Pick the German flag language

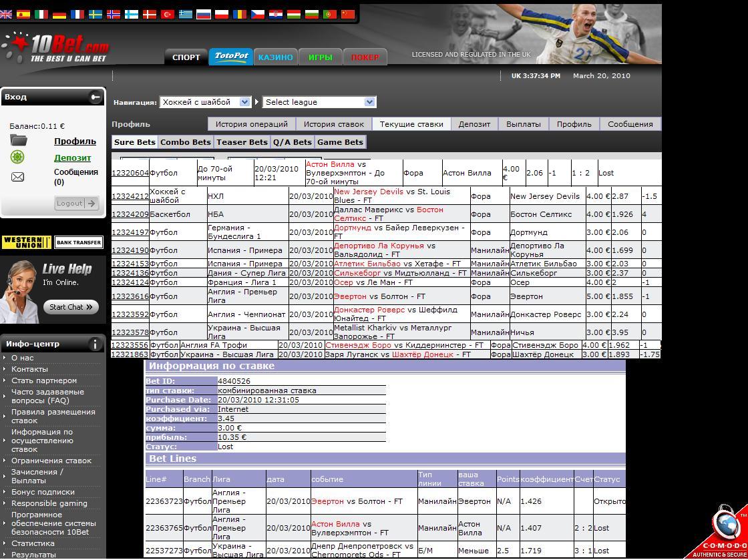pyautogui.click(x=59, y=14)
